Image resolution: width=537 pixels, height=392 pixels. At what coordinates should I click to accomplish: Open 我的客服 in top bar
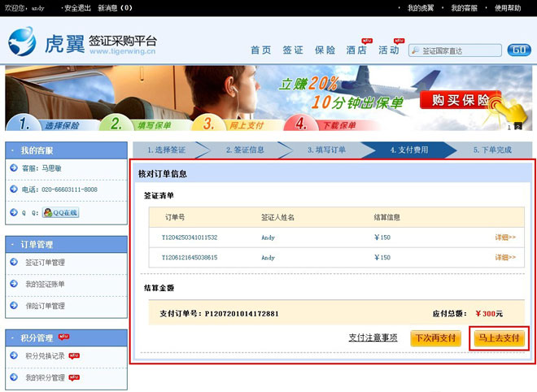point(464,8)
